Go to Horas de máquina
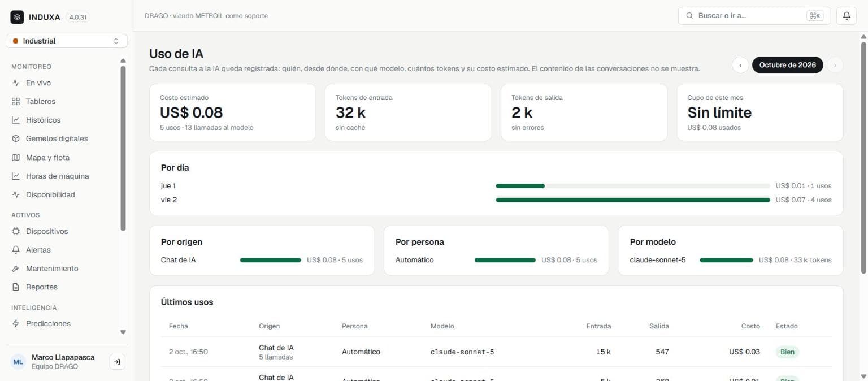Image resolution: width=868 pixels, height=381 pixels. pyautogui.click(x=62, y=176)
